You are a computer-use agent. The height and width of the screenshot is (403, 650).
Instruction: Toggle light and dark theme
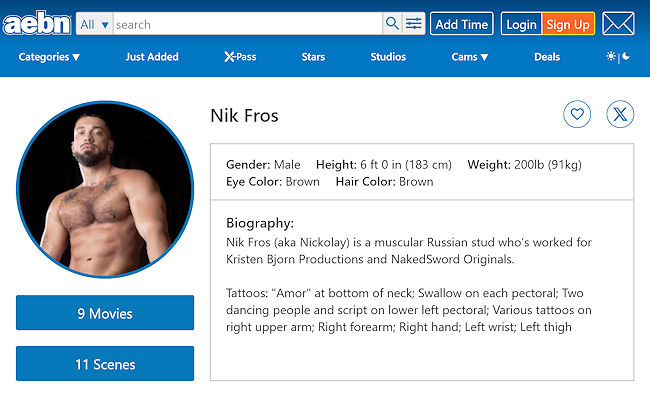tap(618, 57)
